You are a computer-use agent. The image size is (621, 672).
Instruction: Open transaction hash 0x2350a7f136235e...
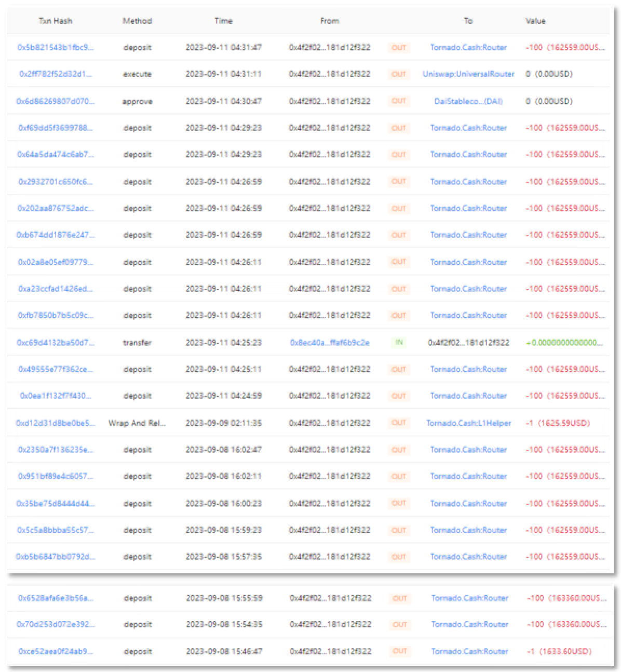pyautogui.click(x=56, y=450)
